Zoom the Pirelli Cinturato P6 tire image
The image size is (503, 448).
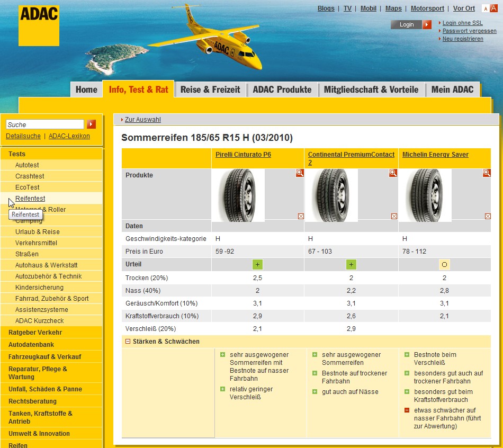click(x=300, y=173)
